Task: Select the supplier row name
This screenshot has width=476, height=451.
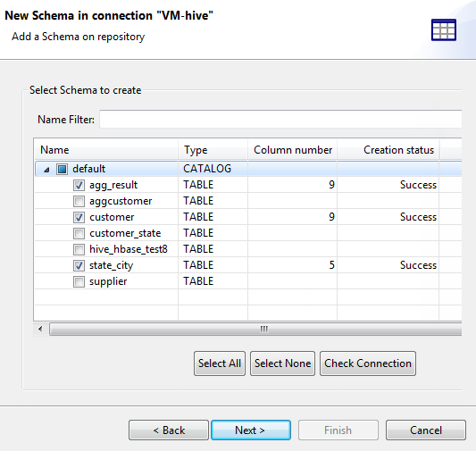Action: point(108,281)
